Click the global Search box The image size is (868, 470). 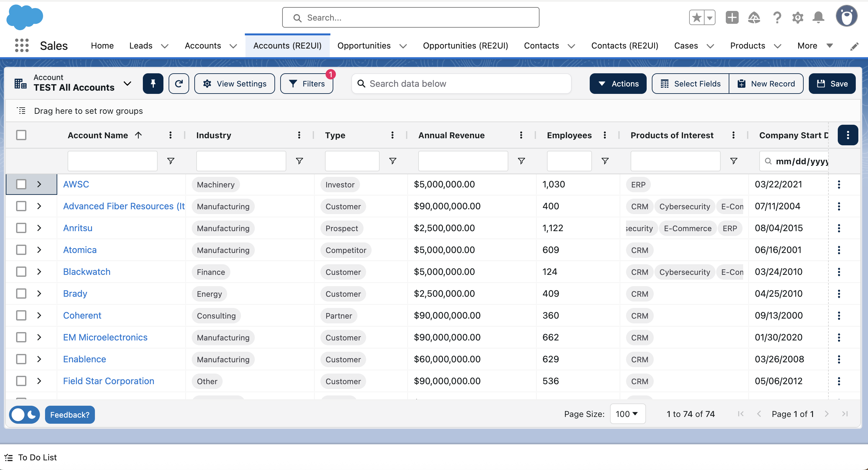411,17
